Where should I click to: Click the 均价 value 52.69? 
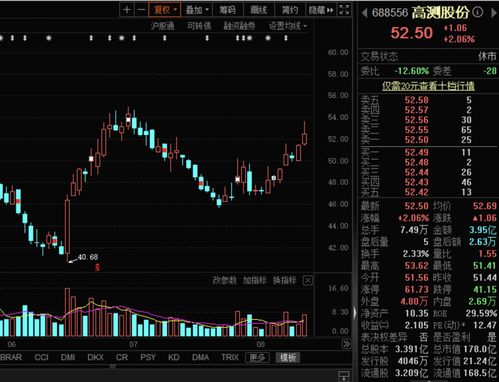tap(485, 206)
